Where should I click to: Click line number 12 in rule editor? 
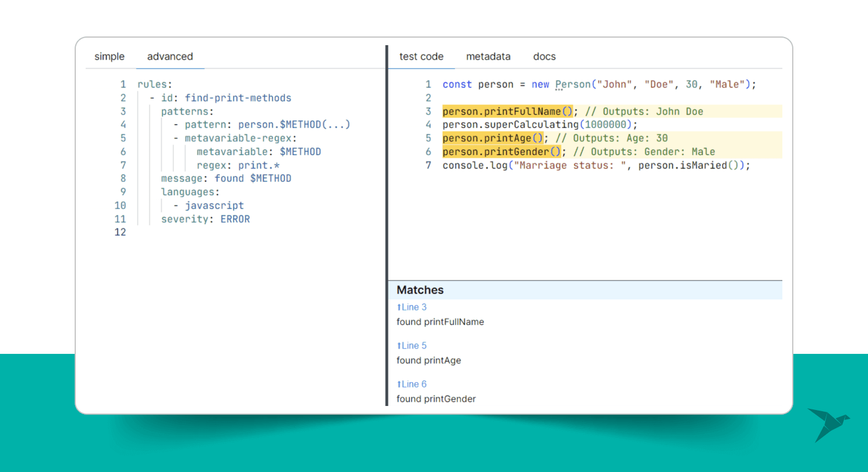coord(120,232)
